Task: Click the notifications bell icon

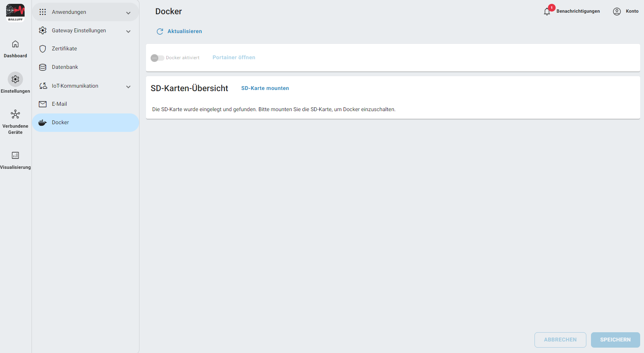Action: [x=547, y=12]
